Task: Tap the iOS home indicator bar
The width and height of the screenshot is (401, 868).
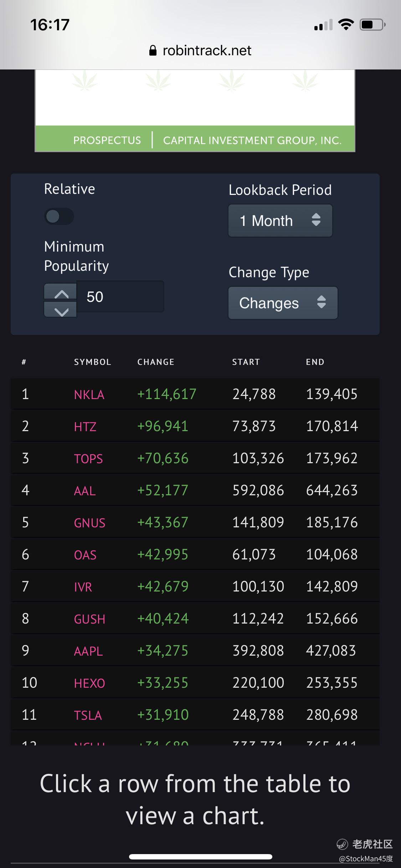Action: point(201,857)
